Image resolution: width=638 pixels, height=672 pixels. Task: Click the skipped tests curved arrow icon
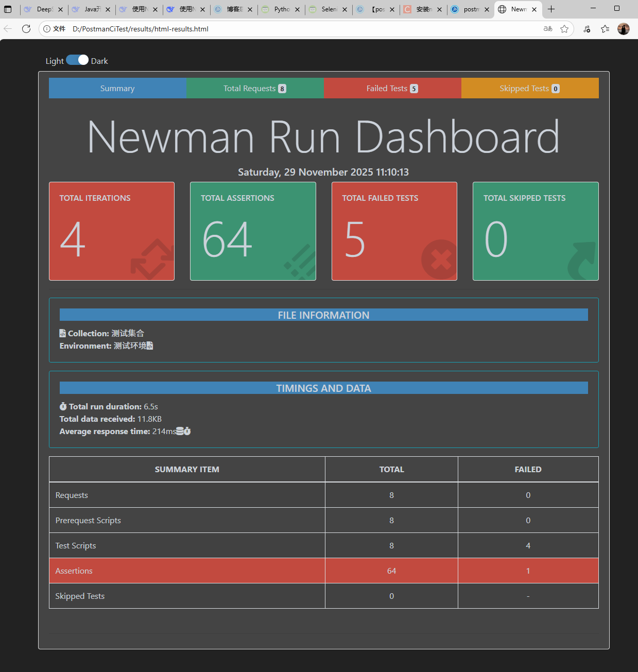582,261
